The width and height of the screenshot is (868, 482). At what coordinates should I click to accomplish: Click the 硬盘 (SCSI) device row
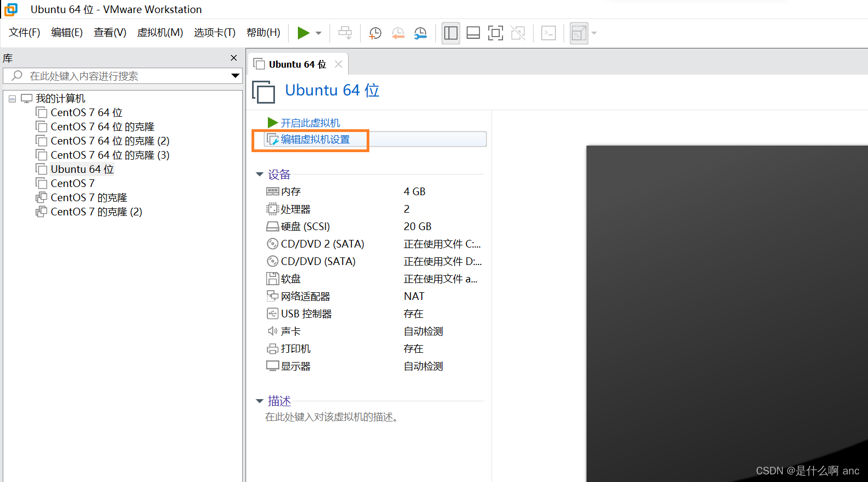pyautogui.click(x=375, y=227)
